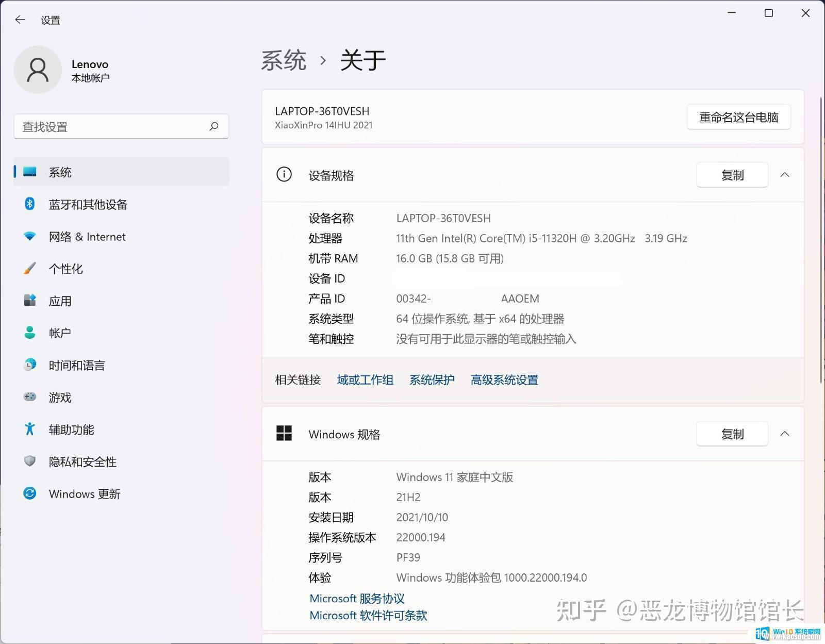
Task: Click the Accessibility figure icon
Action: pyautogui.click(x=30, y=429)
